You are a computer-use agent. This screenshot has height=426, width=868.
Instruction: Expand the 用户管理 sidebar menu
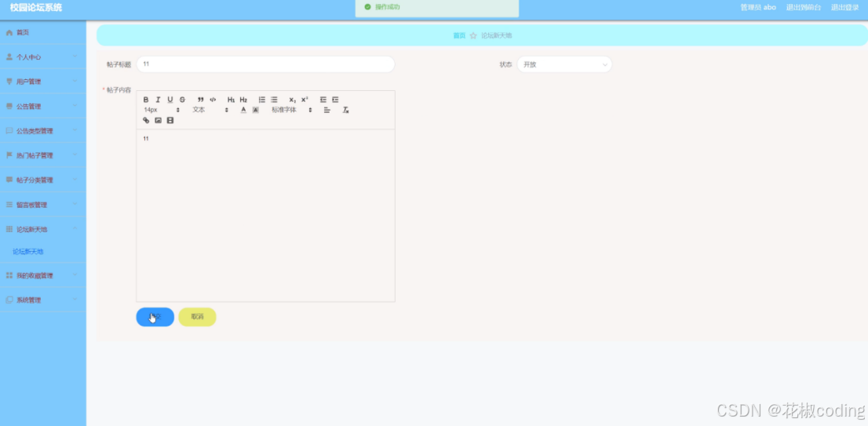tap(43, 82)
